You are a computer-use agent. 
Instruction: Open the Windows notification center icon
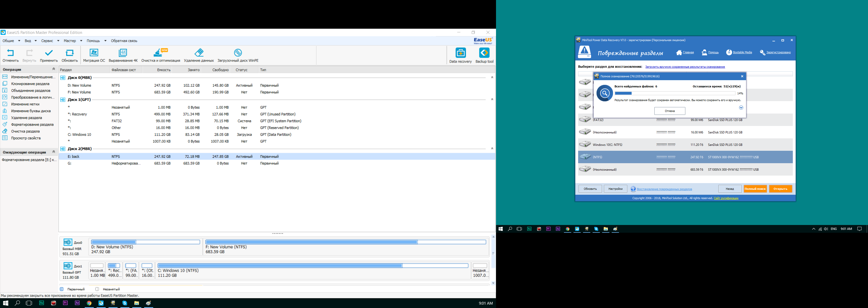859,229
